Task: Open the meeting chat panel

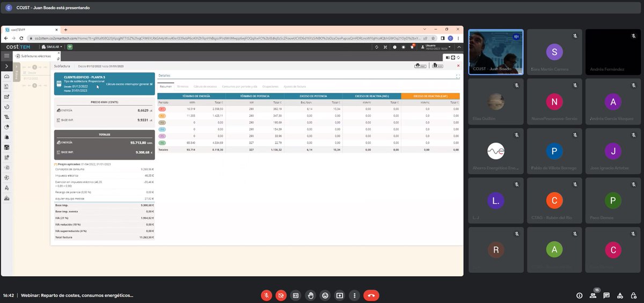Action: (x=606, y=295)
